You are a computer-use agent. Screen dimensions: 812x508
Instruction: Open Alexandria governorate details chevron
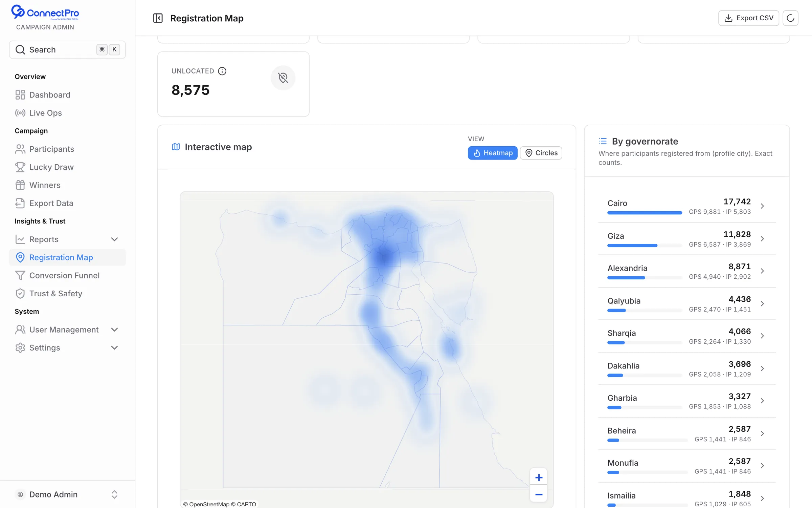(762, 271)
